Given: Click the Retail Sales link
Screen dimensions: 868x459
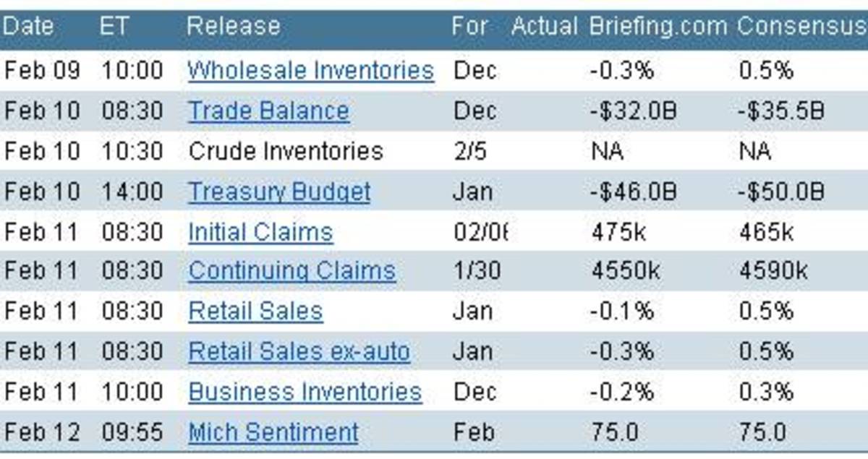Looking at the screenshot, I should [255, 312].
